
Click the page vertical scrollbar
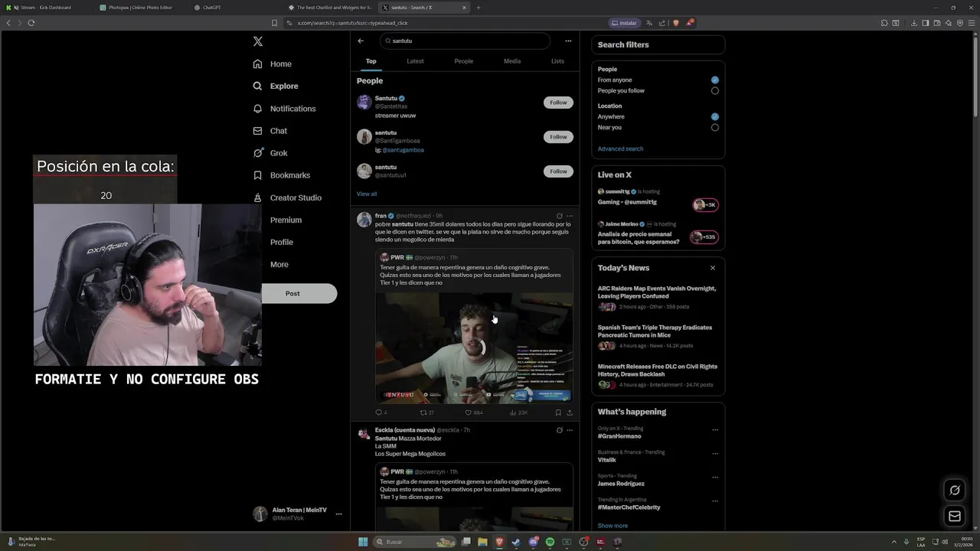tap(976, 77)
